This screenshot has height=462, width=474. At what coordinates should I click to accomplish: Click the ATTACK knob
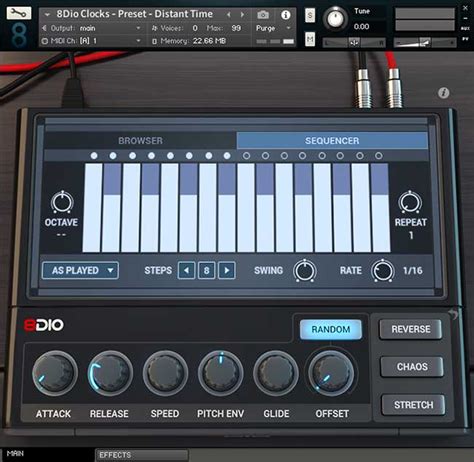(55, 373)
